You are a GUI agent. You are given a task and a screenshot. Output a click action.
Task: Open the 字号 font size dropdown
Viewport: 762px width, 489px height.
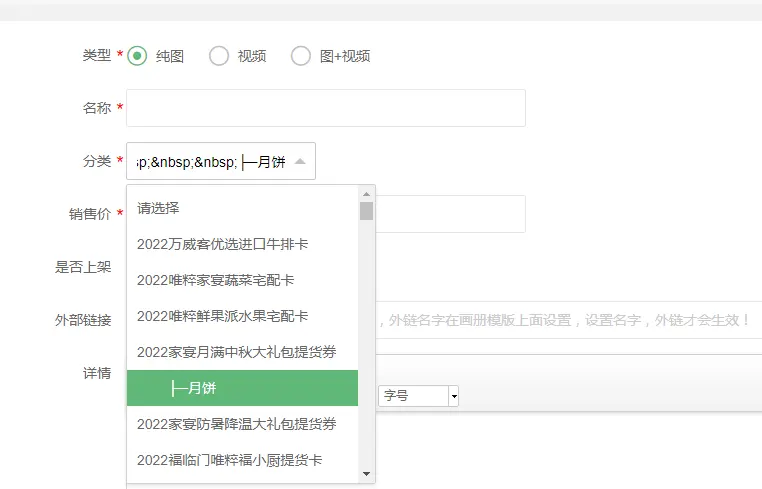(x=418, y=396)
